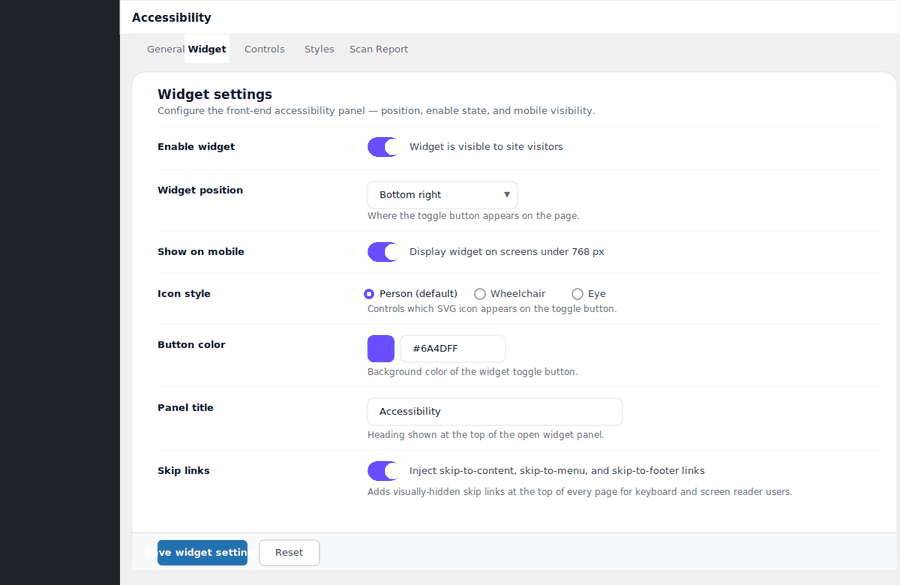Viewport: 900px width, 585px height.
Task: Click the Accessibility page heading
Action: (172, 18)
